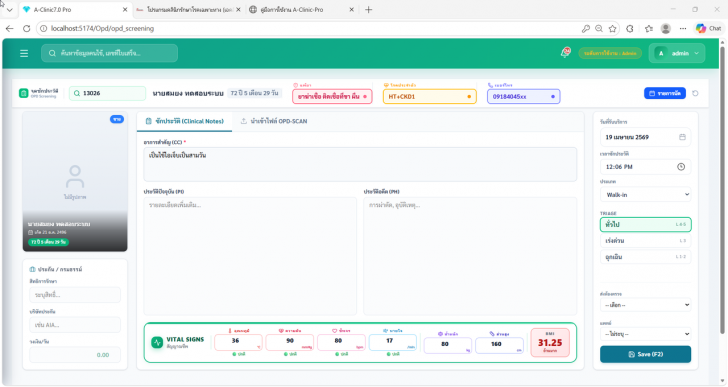Click the credit limit field showing 0.00
The width and height of the screenshot is (728, 387).
click(75, 355)
